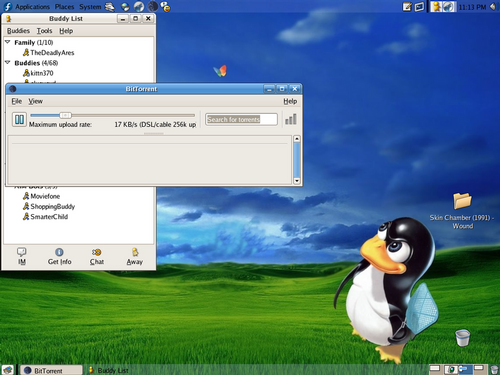The image size is (500, 375).
Task: Launch the dark BitTorrent sphere panel icon
Action: [153, 6]
